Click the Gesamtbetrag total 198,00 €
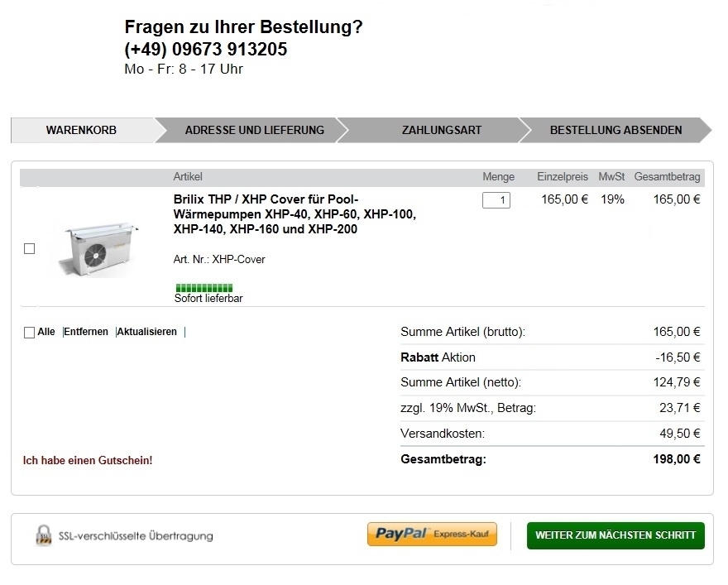The height and width of the screenshot is (585, 728). pyautogui.click(x=677, y=459)
